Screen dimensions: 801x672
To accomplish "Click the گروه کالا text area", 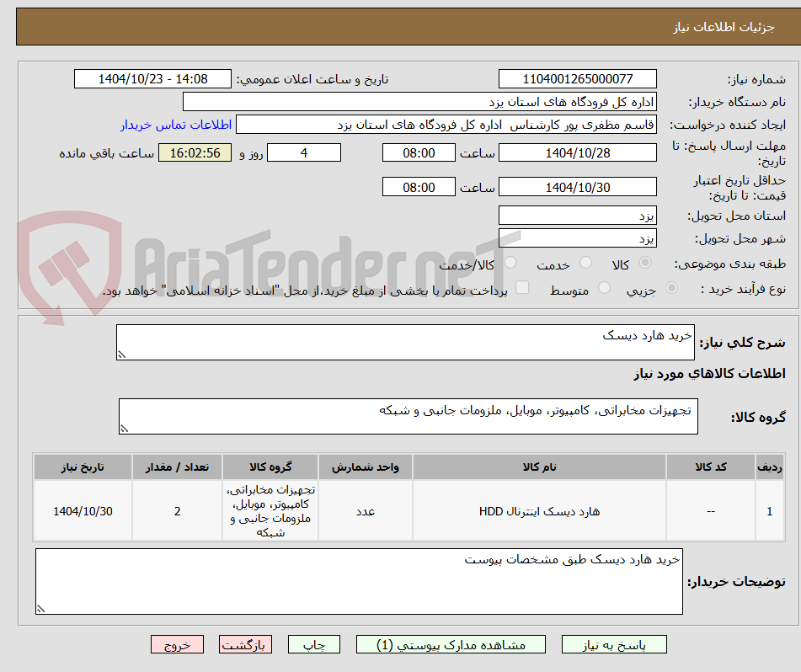I will click(x=409, y=416).
